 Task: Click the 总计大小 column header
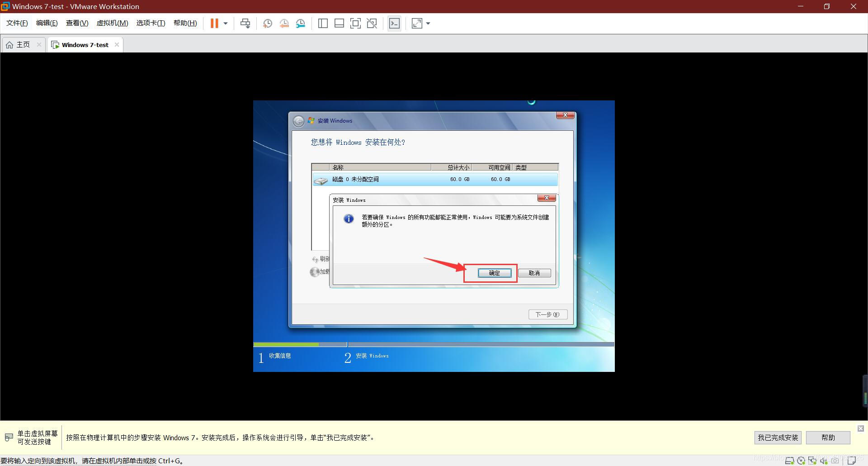click(x=451, y=167)
